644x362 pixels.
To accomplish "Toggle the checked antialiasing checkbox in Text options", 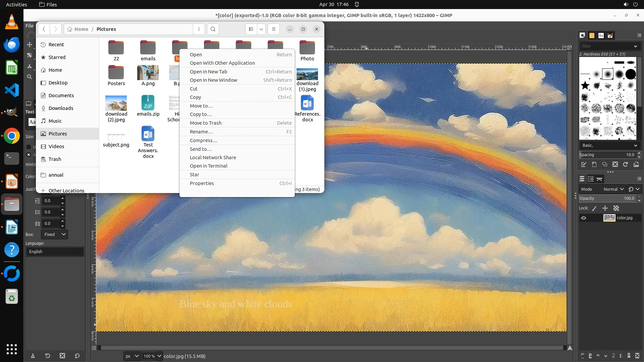I will point(29,155).
